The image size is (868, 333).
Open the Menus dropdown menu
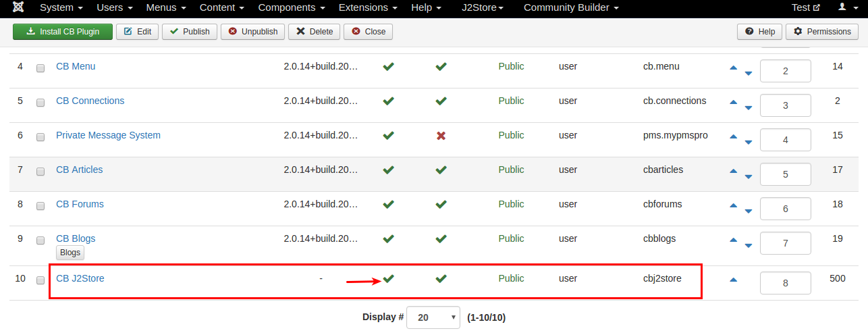tap(166, 7)
